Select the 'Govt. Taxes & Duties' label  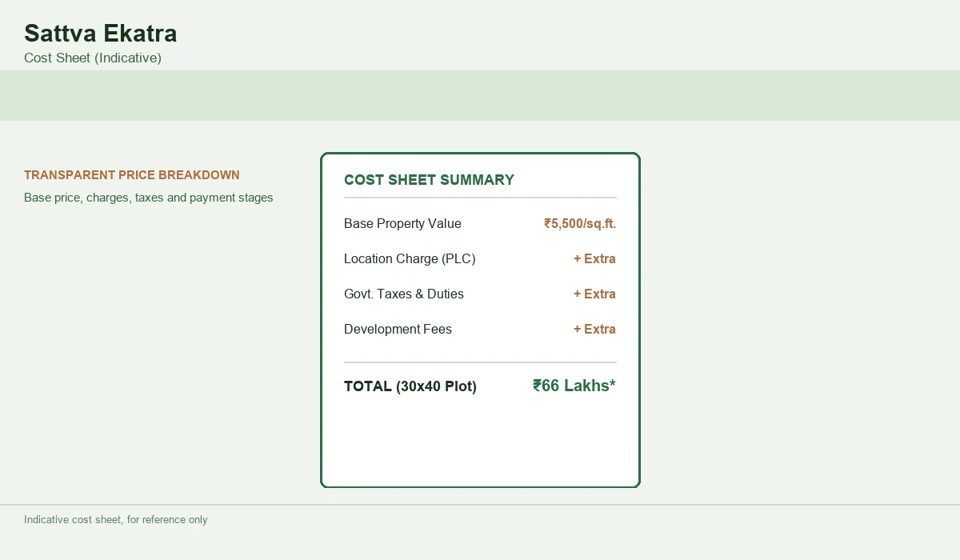404,294
